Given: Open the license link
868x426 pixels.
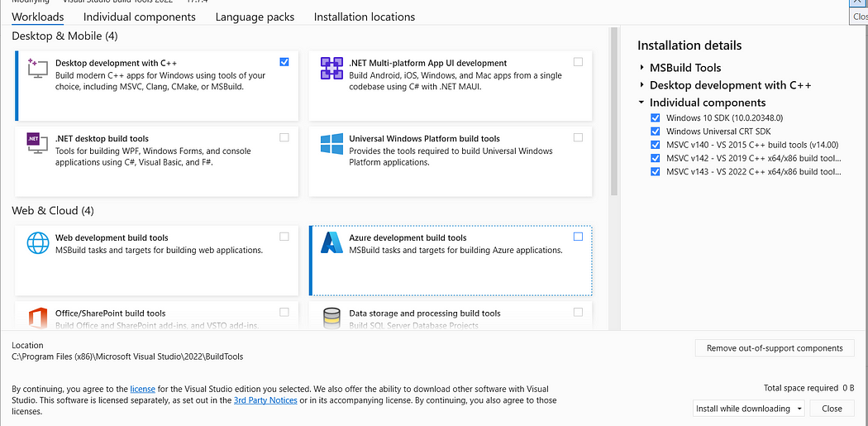Looking at the screenshot, I should (142, 389).
